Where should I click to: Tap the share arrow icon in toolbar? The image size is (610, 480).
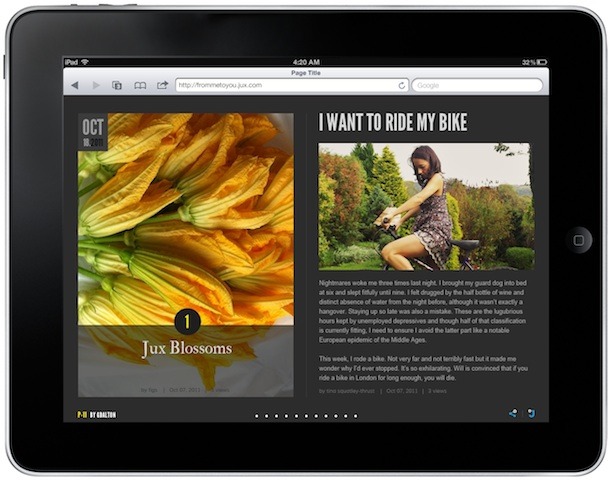point(162,86)
